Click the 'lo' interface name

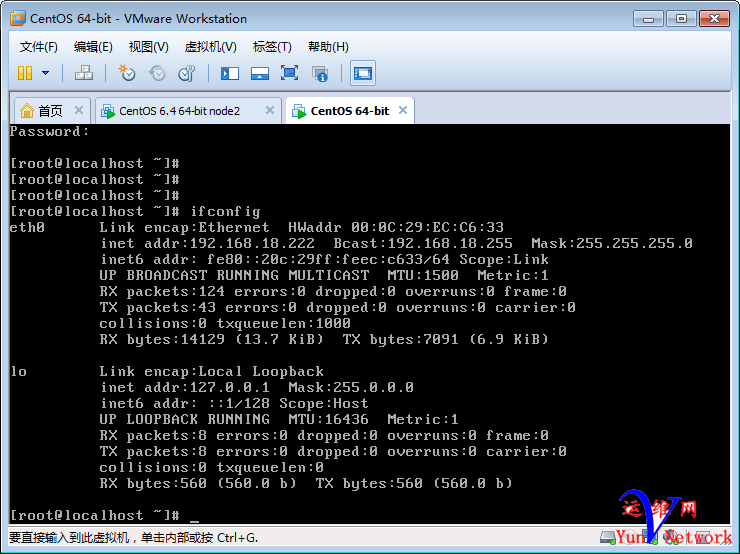18,371
